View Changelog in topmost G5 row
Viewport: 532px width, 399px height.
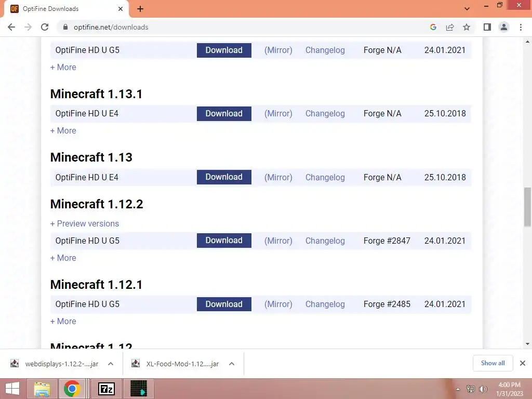(x=325, y=50)
